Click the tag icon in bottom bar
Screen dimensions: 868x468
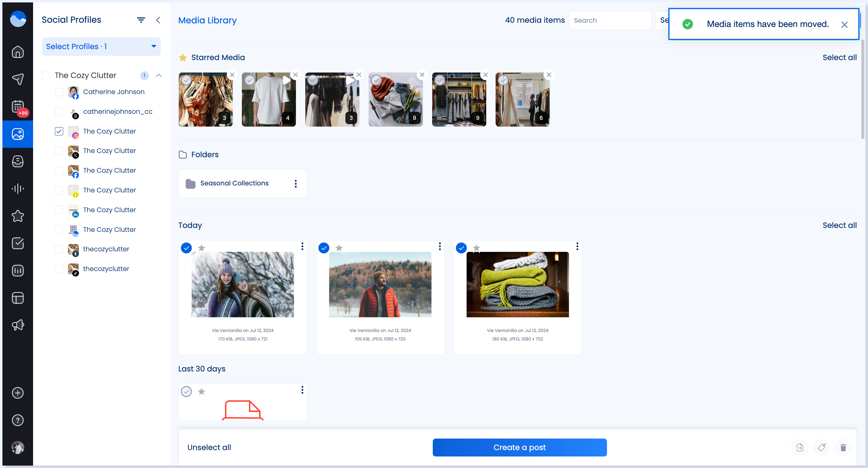(822, 447)
